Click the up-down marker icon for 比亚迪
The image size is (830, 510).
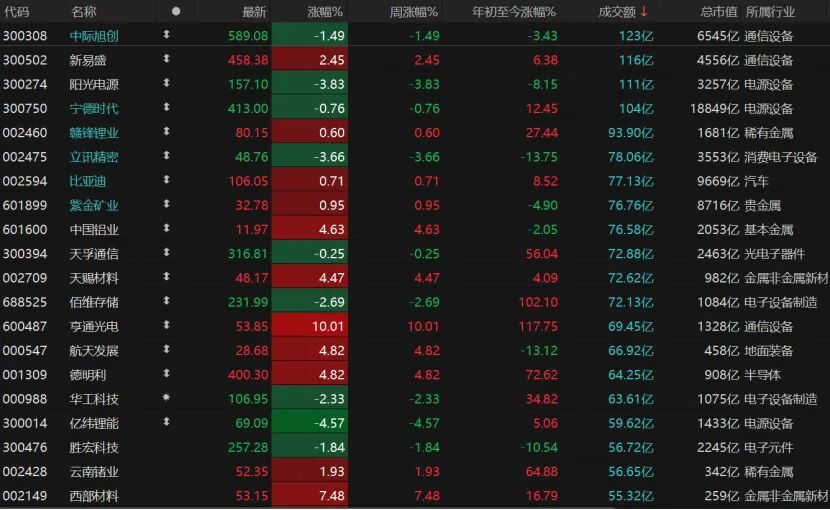click(166, 181)
